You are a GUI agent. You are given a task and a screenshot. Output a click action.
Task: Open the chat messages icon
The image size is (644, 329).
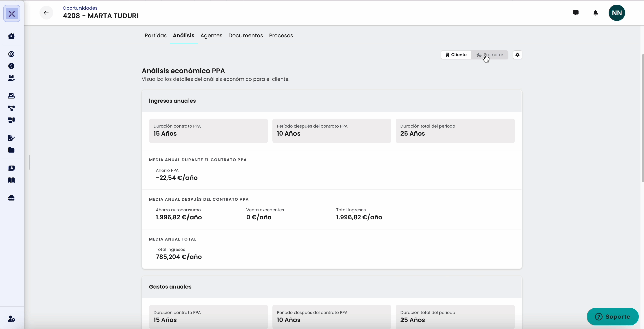pyautogui.click(x=576, y=13)
